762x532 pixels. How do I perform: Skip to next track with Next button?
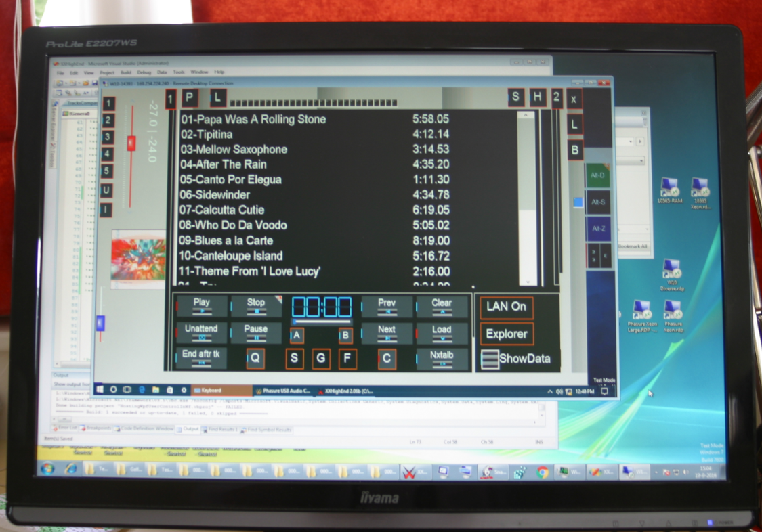387,332
